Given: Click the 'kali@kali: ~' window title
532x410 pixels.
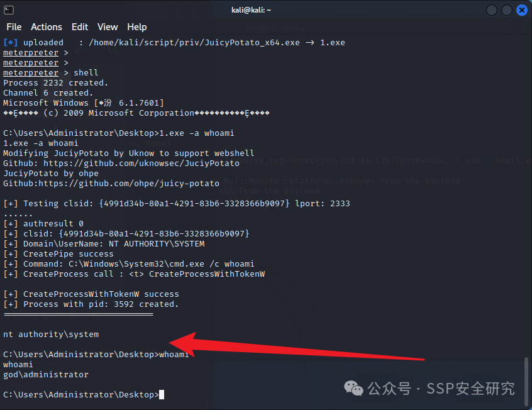Looking at the screenshot, I should 251,10.
